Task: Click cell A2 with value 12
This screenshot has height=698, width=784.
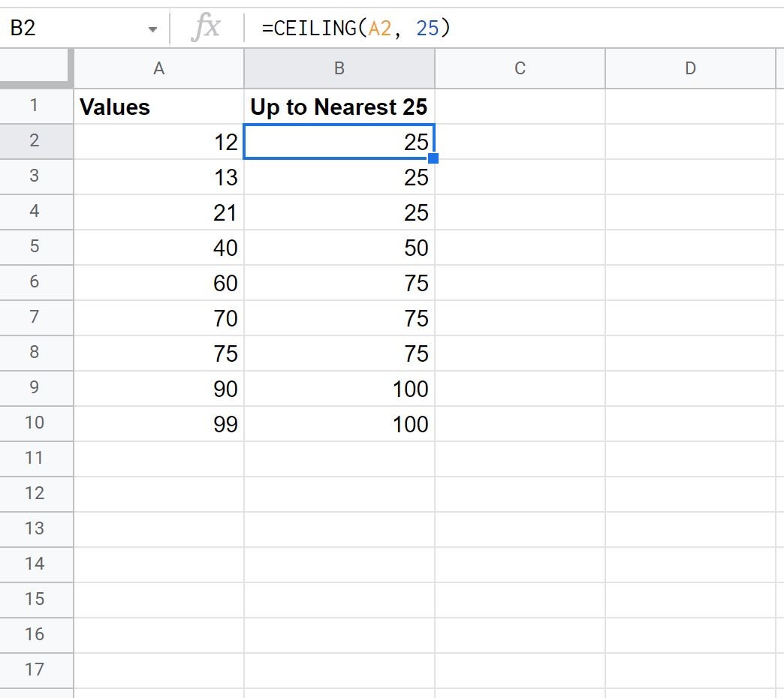Action: (x=158, y=142)
